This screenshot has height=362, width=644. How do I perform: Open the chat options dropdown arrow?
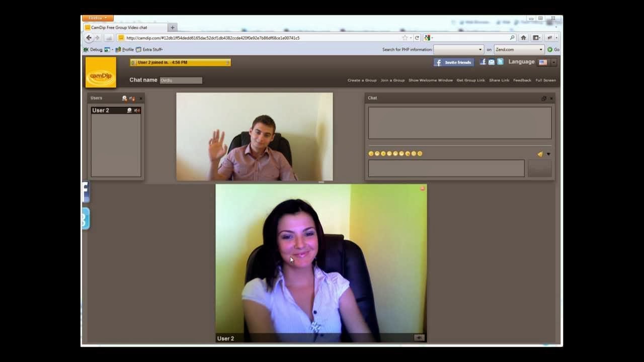pyautogui.click(x=548, y=154)
